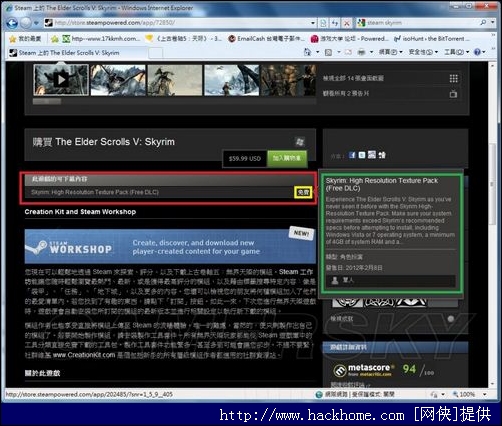
Task: Click the green add to cart button
Action: coord(287,158)
